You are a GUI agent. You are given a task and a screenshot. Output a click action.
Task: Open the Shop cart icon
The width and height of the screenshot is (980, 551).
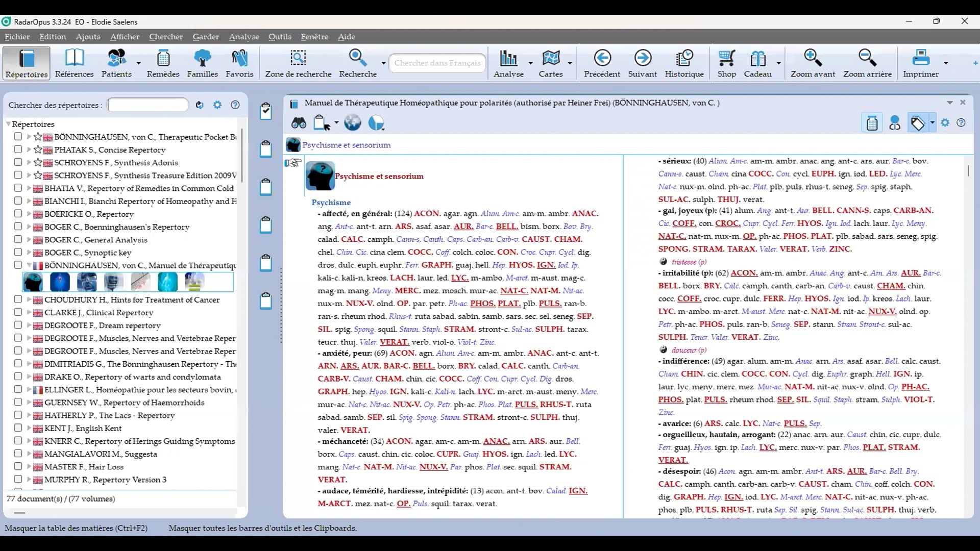[x=726, y=58]
